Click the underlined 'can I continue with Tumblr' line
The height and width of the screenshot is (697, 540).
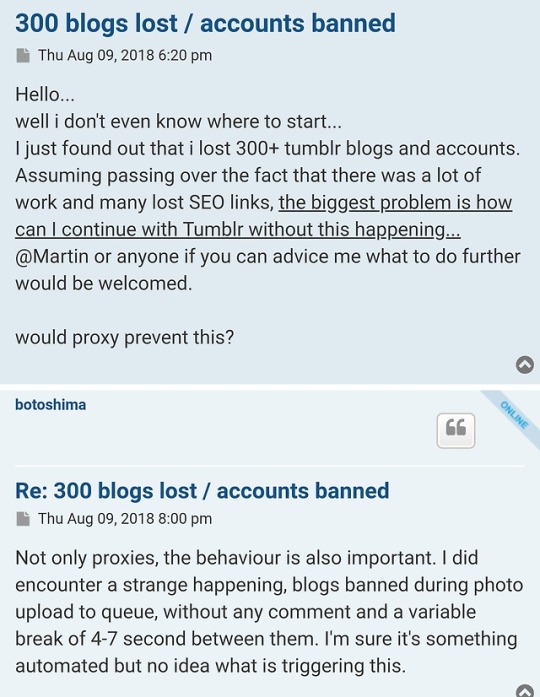pyautogui.click(x=238, y=230)
